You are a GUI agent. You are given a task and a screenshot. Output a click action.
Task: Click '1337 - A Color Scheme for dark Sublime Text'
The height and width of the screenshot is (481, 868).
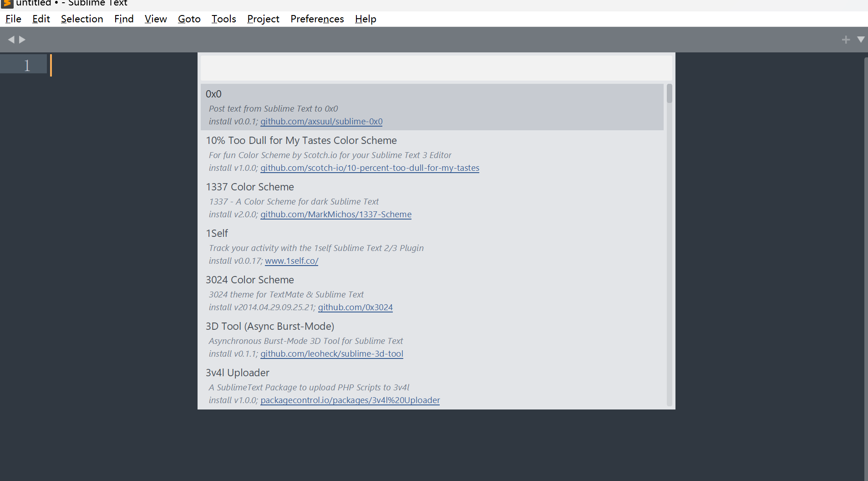pyautogui.click(x=294, y=202)
